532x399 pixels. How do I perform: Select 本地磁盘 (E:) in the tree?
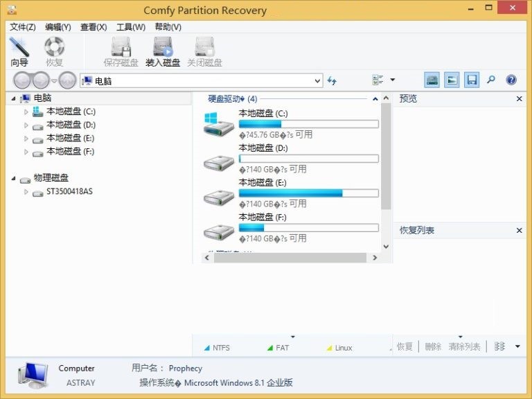(x=71, y=138)
